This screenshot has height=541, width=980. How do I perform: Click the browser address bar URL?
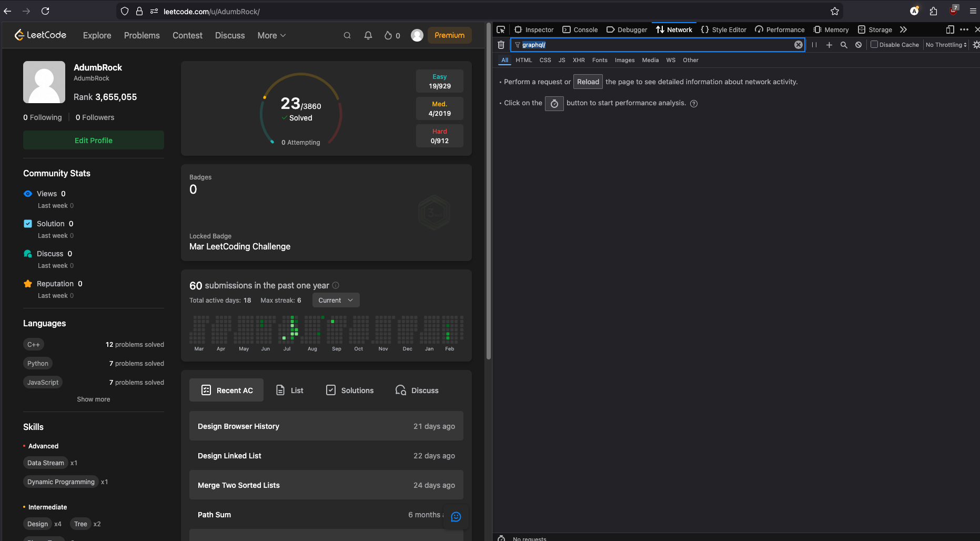(211, 11)
